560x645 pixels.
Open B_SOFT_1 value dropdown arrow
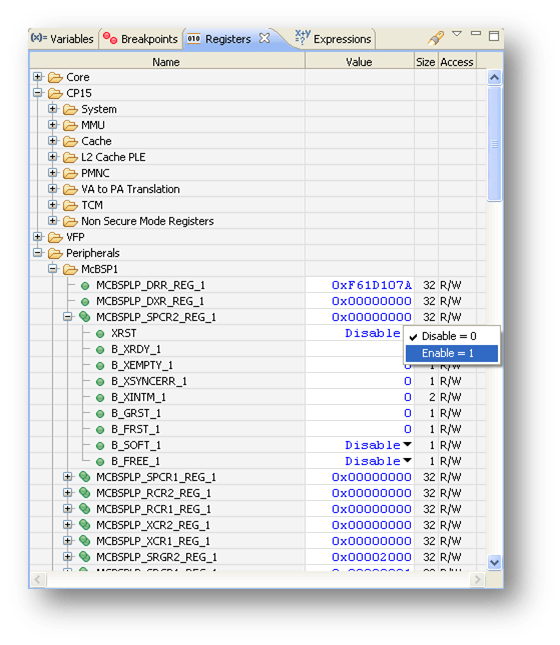coord(407,444)
